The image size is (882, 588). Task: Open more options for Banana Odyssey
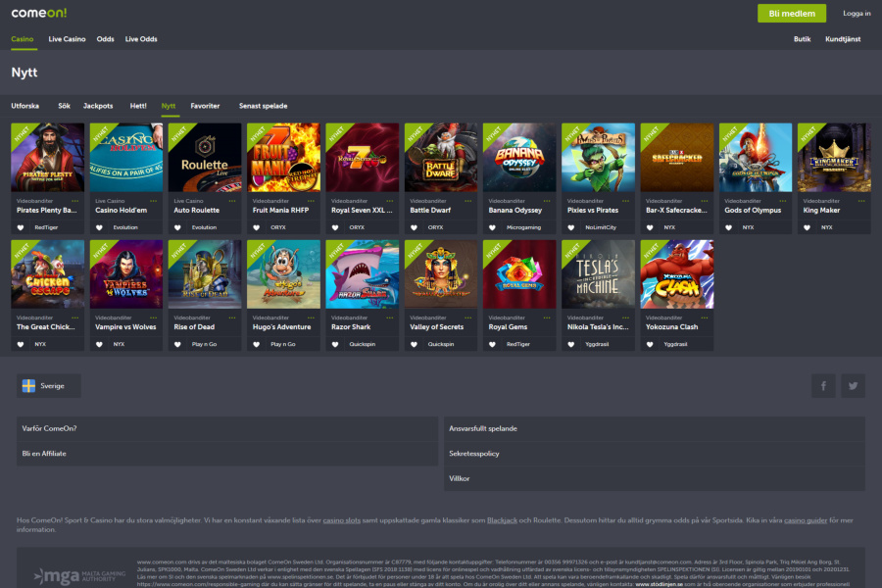547,201
